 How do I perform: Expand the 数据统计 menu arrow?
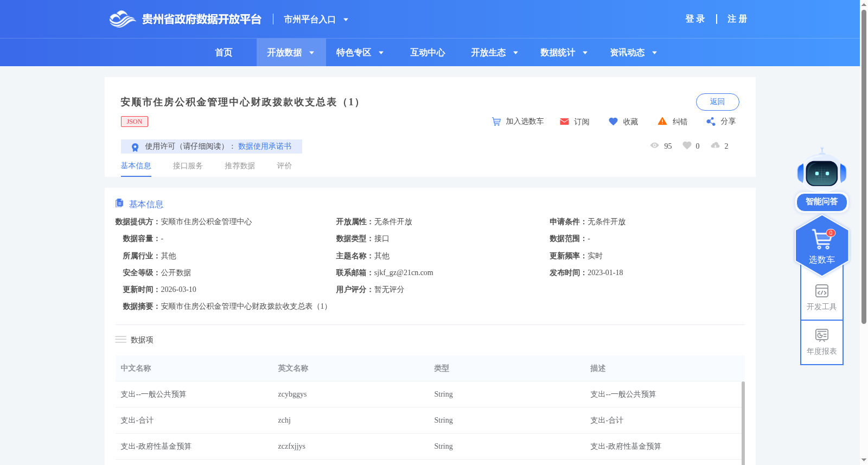[x=585, y=53]
